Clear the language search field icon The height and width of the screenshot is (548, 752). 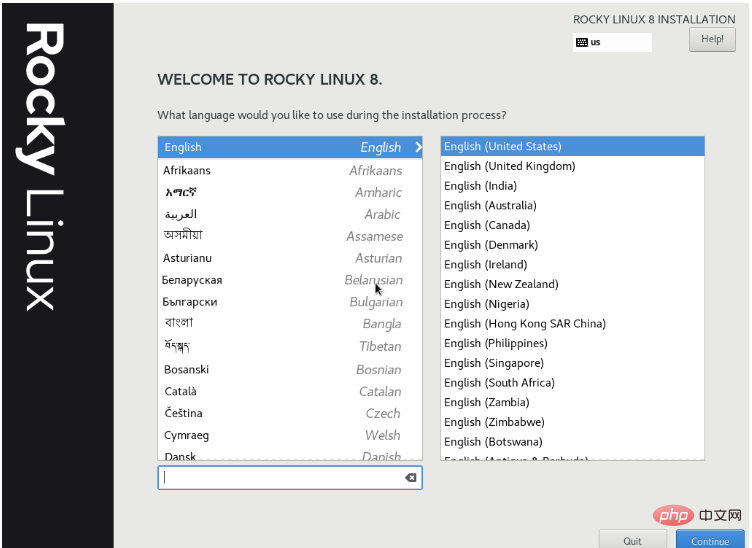click(410, 478)
